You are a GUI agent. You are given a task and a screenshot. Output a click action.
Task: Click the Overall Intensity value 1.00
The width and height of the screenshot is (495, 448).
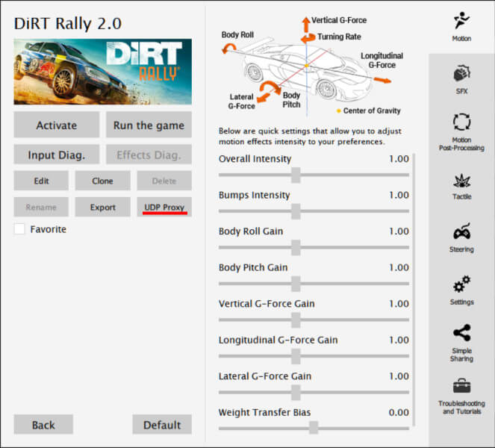click(399, 159)
